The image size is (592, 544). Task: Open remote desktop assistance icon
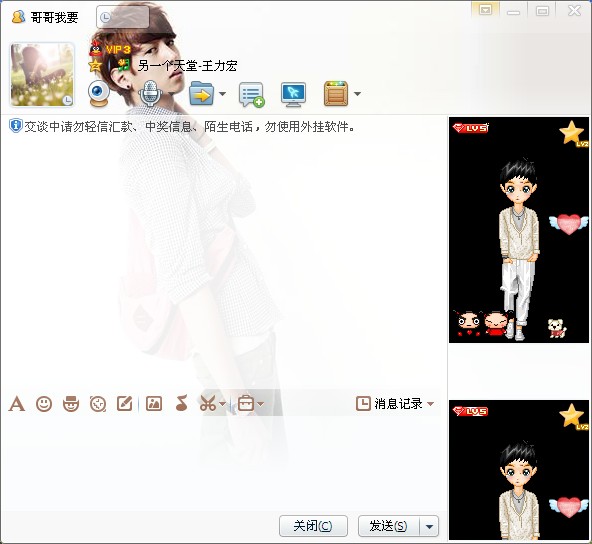coord(293,94)
